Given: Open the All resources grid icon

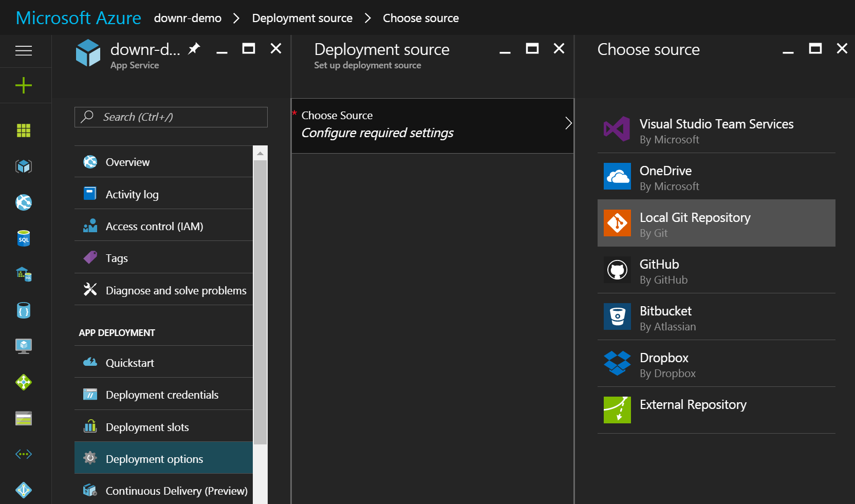Looking at the screenshot, I should point(24,130).
